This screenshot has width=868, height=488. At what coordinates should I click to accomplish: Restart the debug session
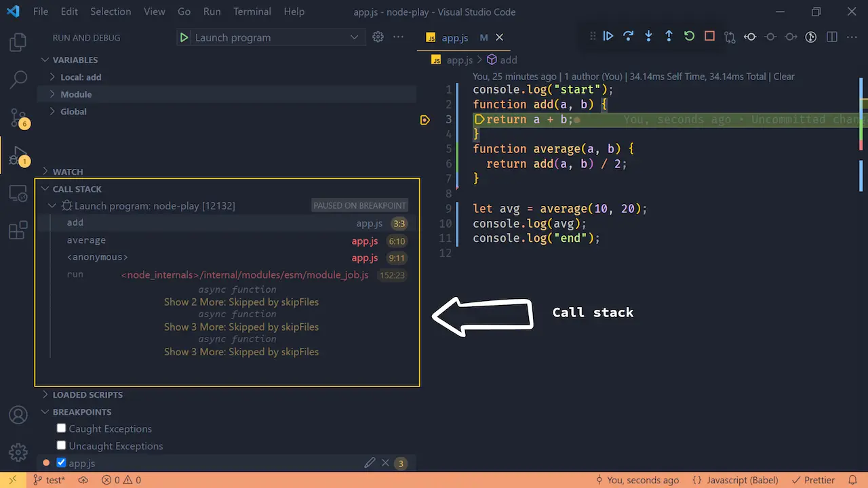(x=689, y=37)
